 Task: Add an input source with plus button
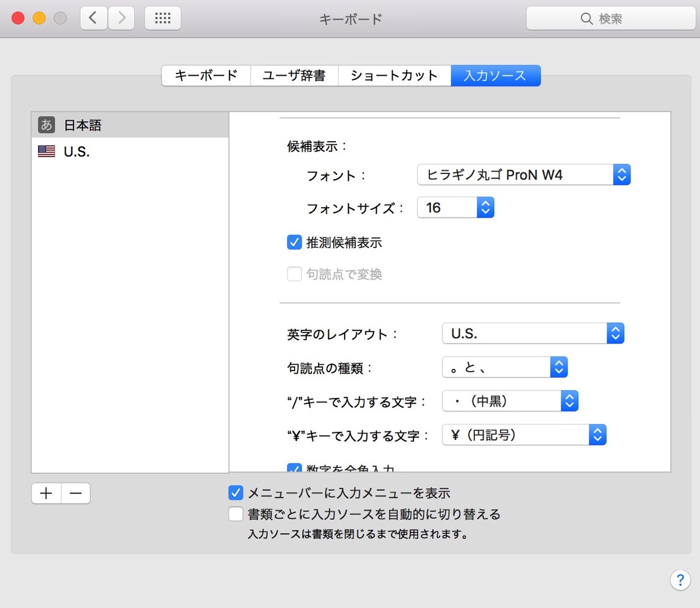pyautogui.click(x=46, y=494)
